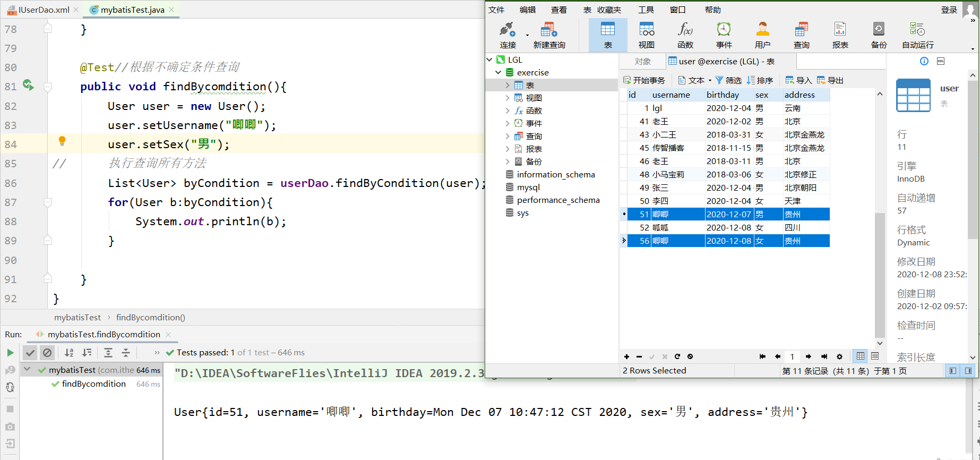This screenshot has width=980, height=460.
Task: Toggle the left navigation pane button
Action: [953, 371]
